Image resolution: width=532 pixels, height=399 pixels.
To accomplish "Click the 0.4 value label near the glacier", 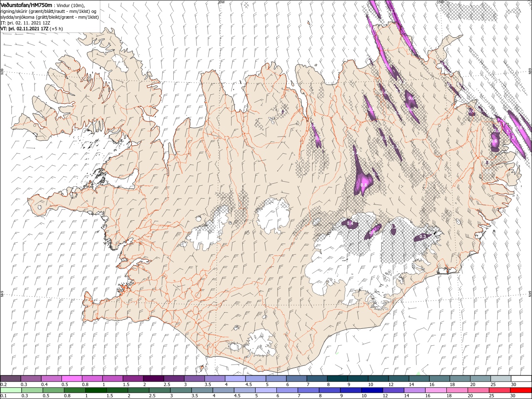I will (x=350, y=224).
